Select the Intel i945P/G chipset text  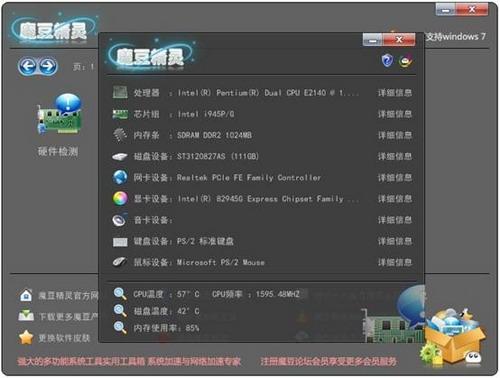[x=206, y=114]
